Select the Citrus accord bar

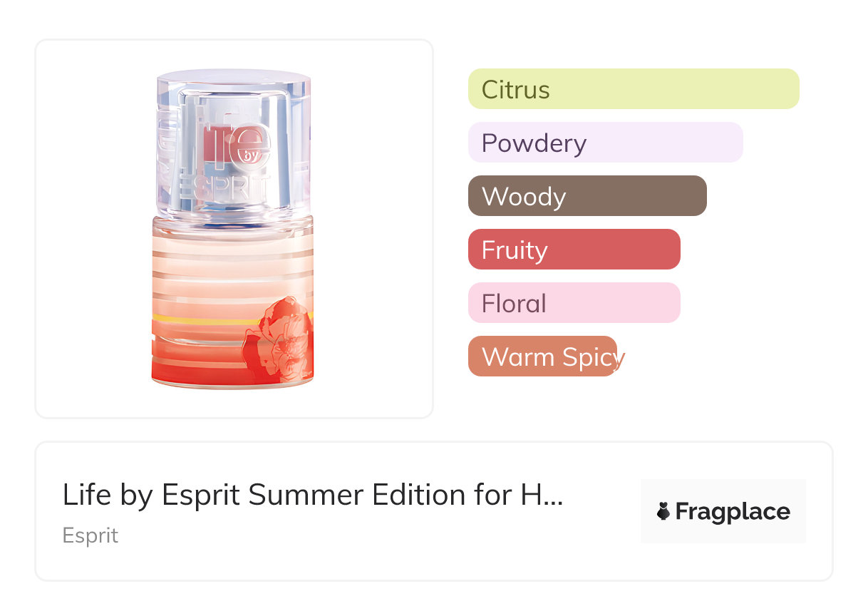point(633,89)
